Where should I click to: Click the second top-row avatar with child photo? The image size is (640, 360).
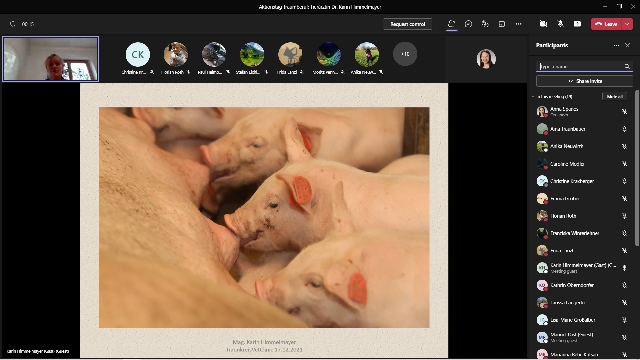[x=176, y=54]
